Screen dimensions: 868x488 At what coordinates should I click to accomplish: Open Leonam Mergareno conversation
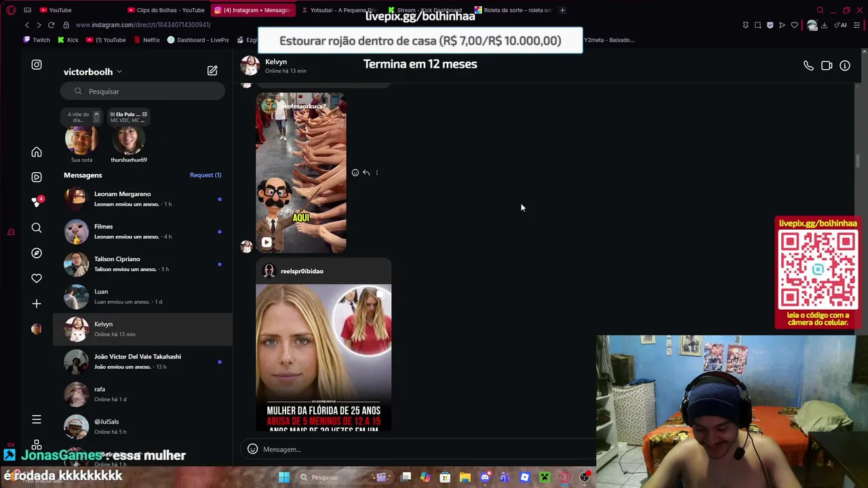(x=142, y=199)
